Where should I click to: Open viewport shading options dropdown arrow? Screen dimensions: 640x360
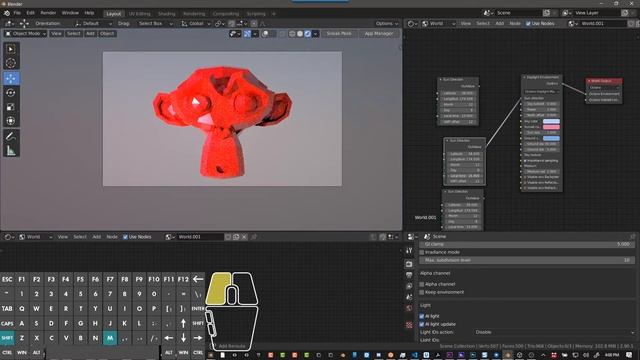316,34
